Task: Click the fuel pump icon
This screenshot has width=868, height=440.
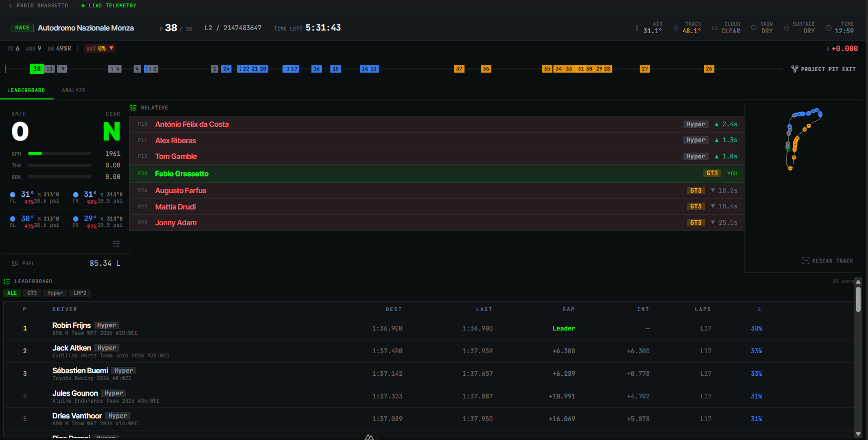Action: 15,263
